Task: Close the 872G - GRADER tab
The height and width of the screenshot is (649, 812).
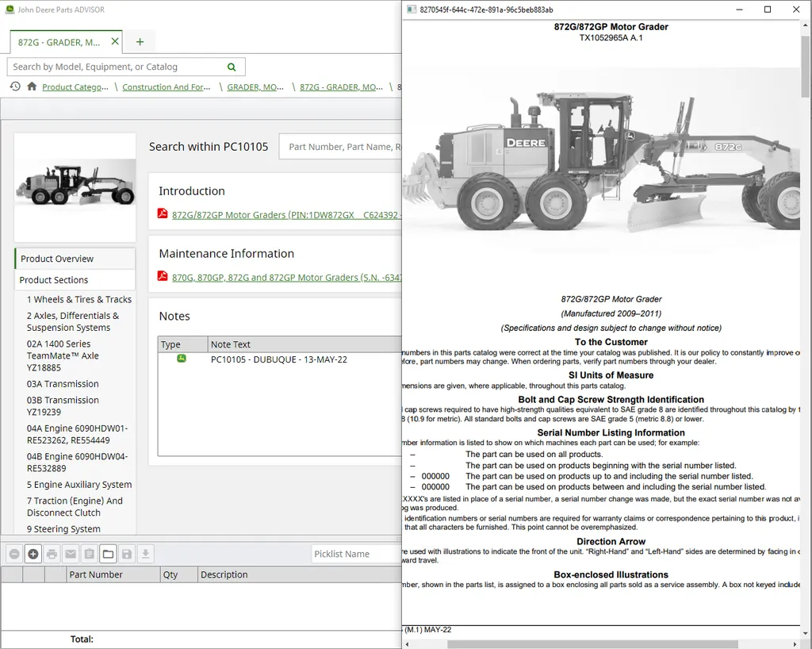Action: tap(115, 41)
